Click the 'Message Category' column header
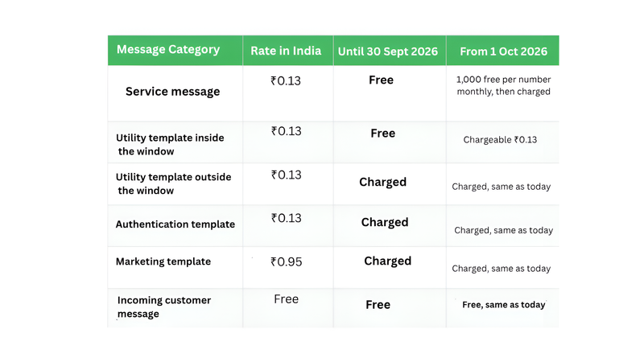644x362 pixels. (x=168, y=50)
